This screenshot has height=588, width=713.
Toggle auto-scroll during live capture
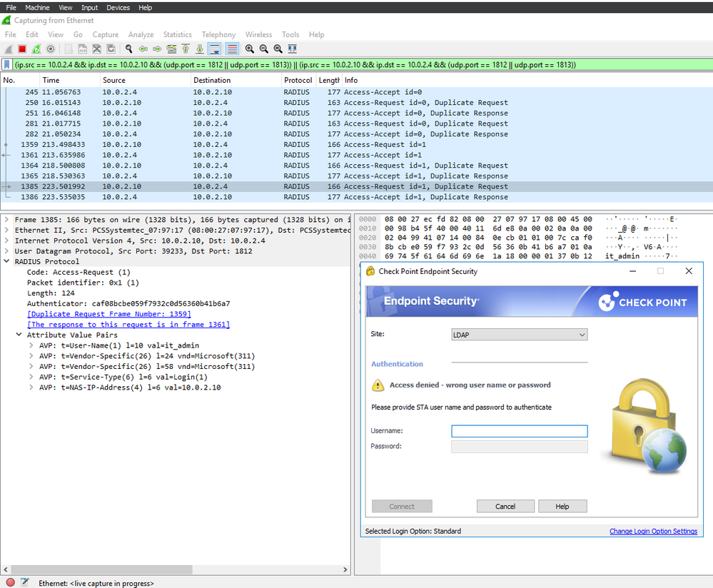click(x=215, y=49)
